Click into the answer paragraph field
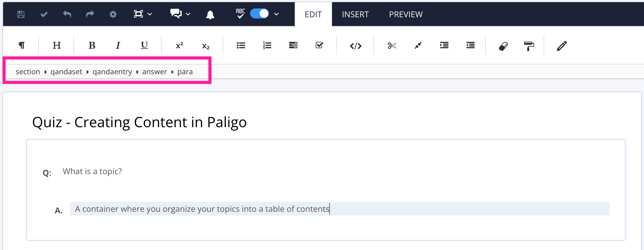 point(340,209)
